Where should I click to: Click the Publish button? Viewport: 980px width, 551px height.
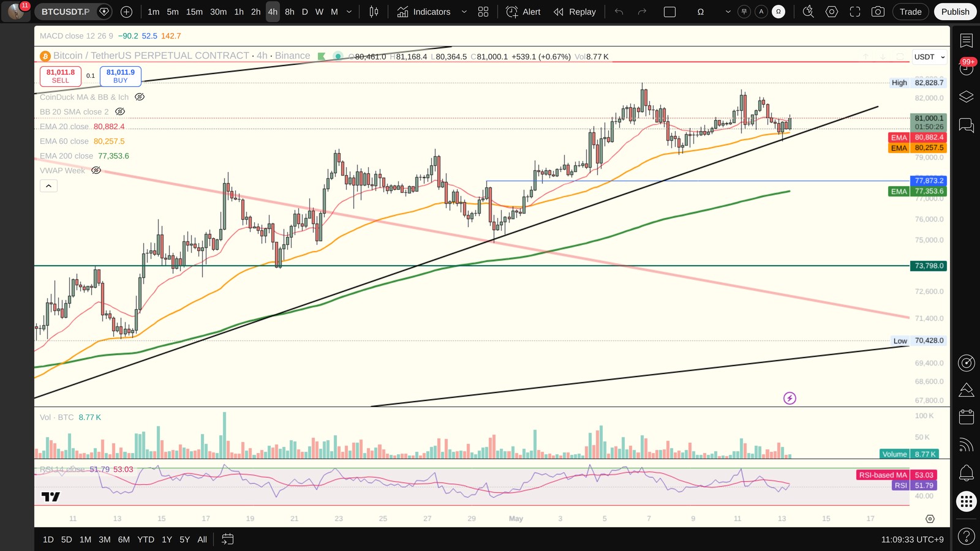956,12
